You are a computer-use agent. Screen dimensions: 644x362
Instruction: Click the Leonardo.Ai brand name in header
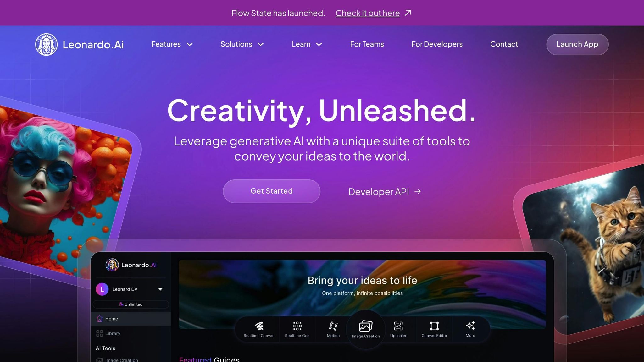pos(93,45)
